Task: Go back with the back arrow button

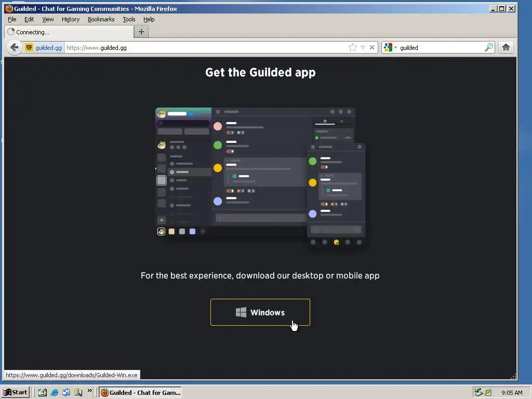Action: pos(14,47)
